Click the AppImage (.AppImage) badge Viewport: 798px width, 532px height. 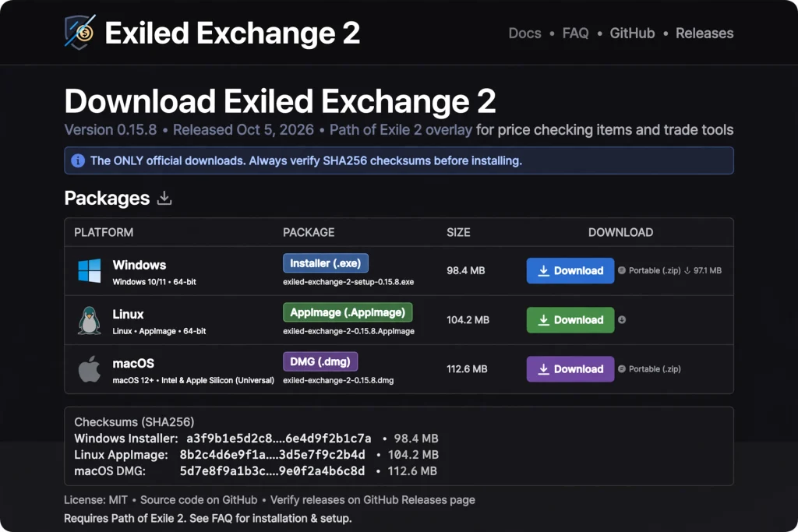(x=348, y=312)
